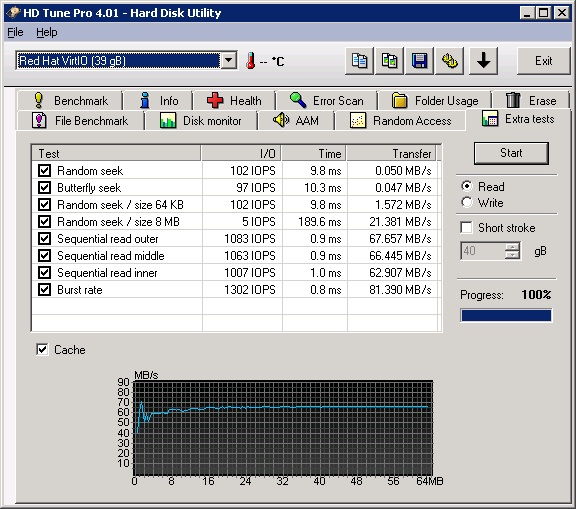
Task: Click the 97 IOPS value
Action: pyautogui.click(x=256, y=188)
